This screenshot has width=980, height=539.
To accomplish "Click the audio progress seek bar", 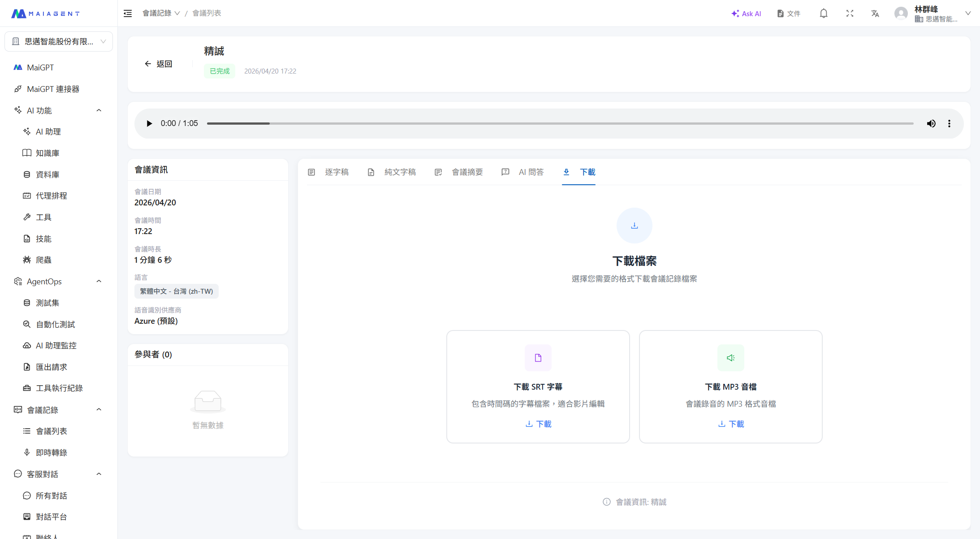I will [x=560, y=123].
